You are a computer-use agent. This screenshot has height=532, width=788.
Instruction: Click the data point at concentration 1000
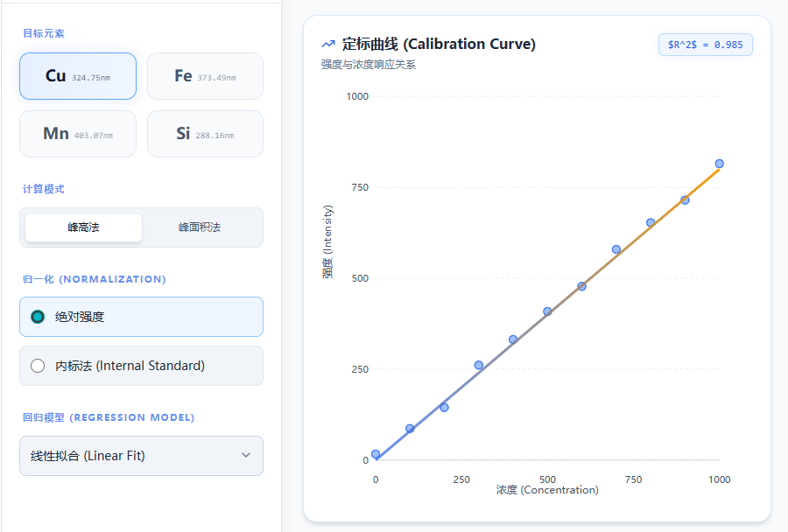click(719, 164)
